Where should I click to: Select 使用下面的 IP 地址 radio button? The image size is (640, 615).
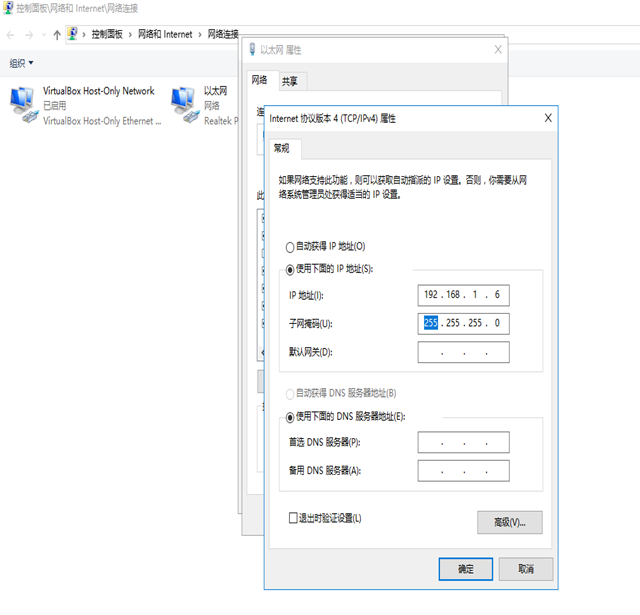pyautogui.click(x=290, y=269)
